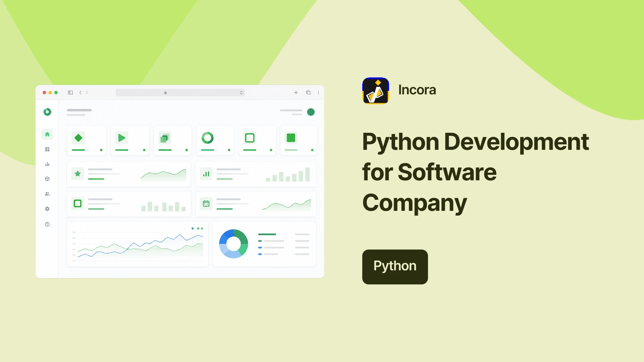
Task: Go back with the browser back chevron
Action: point(80,93)
